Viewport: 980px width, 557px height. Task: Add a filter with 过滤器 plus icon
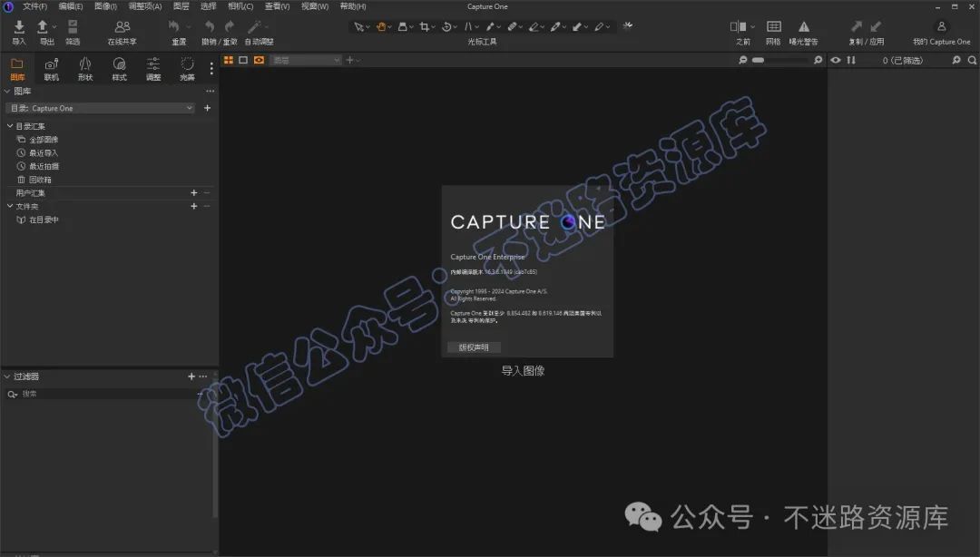191,376
